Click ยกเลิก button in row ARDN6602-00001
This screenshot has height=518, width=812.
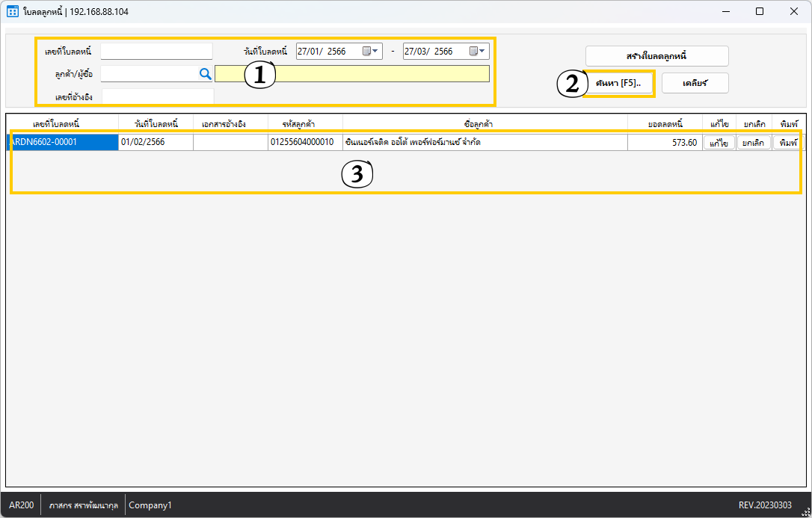pyautogui.click(x=753, y=143)
